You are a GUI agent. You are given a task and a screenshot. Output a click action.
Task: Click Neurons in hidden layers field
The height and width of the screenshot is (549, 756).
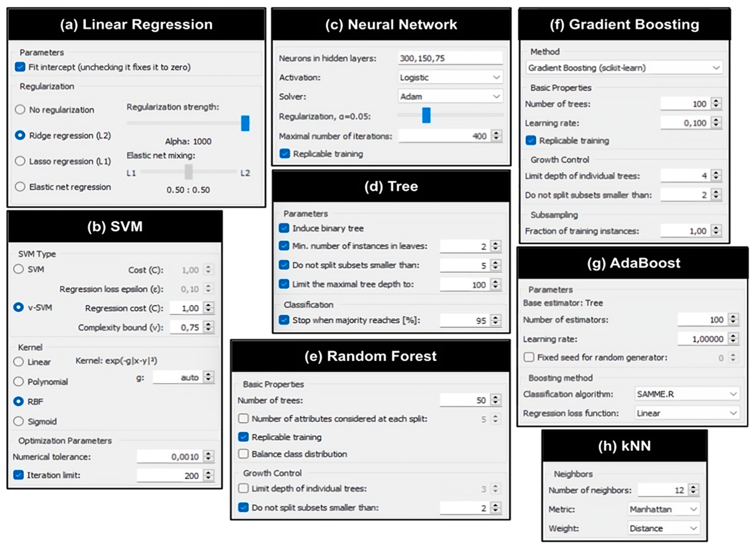click(x=450, y=58)
